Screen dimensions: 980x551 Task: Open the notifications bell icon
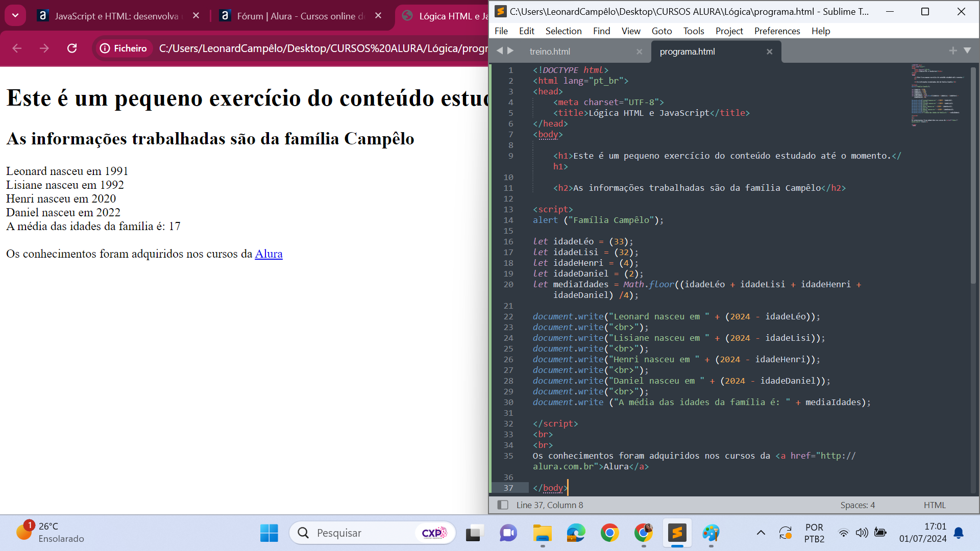(x=959, y=533)
